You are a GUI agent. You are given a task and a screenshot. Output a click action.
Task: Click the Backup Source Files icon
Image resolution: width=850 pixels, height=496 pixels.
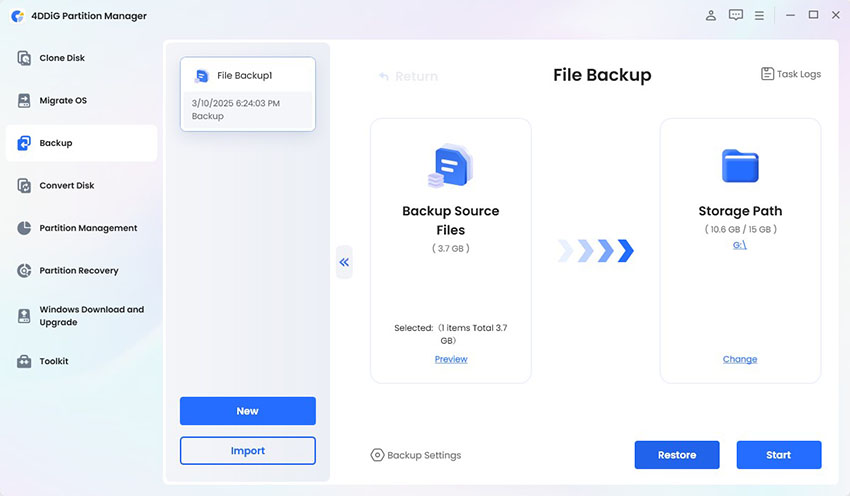coord(450,167)
